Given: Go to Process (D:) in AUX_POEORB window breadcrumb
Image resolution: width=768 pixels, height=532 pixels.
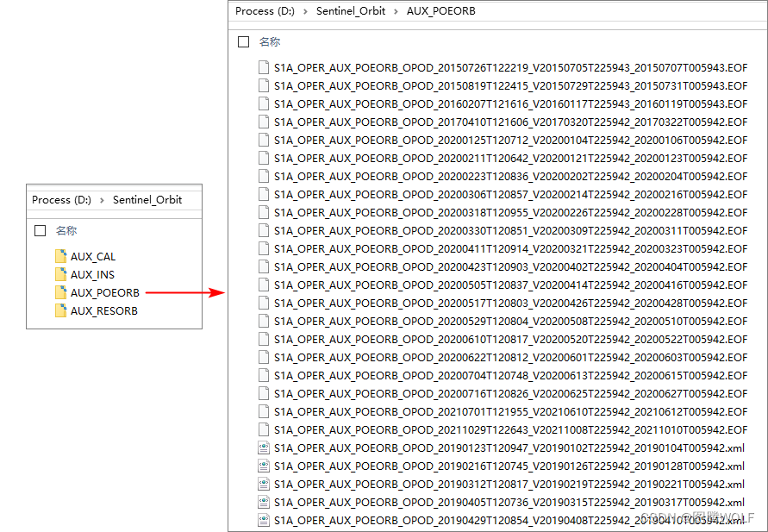Looking at the screenshot, I should pyautogui.click(x=265, y=11).
